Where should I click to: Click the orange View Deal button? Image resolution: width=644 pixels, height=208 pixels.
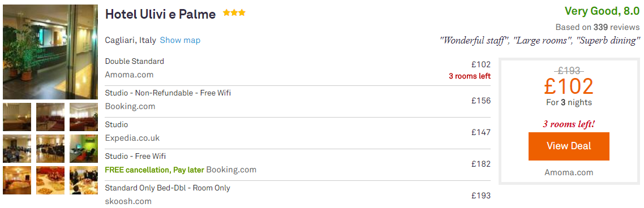(x=569, y=146)
